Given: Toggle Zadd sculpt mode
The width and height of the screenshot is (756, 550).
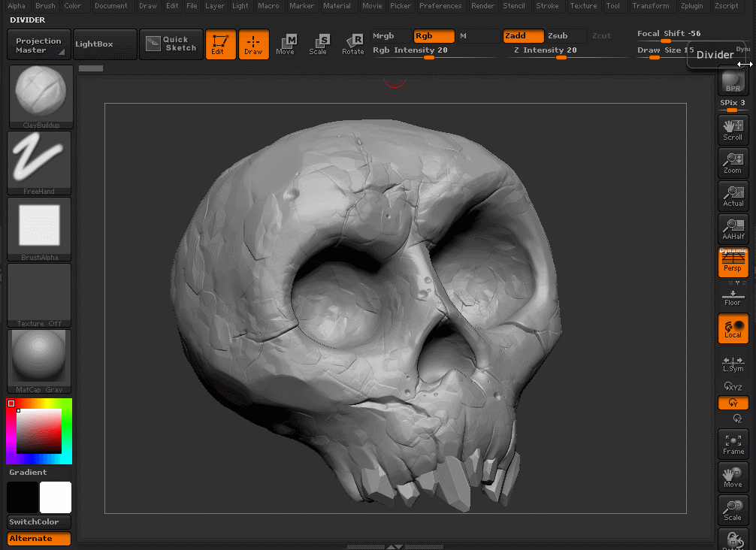Looking at the screenshot, I should pos(523,35).
